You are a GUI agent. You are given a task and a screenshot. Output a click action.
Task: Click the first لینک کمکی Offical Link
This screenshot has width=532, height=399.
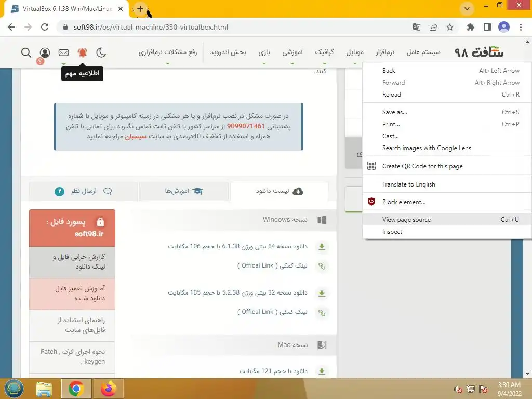[x=272, y=265]
